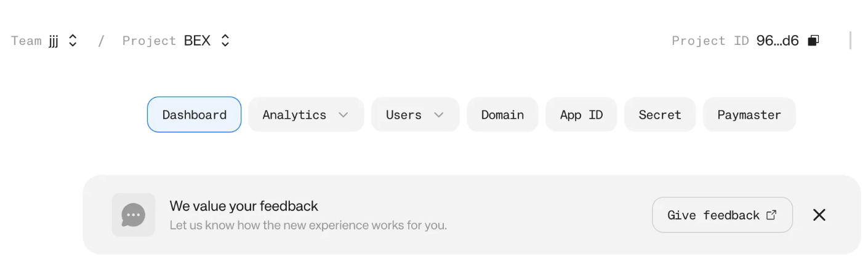Image resolution: width=868 pixels, height=262 pixels.
Task: Click the project name BEX
Action: coord(197,41)
